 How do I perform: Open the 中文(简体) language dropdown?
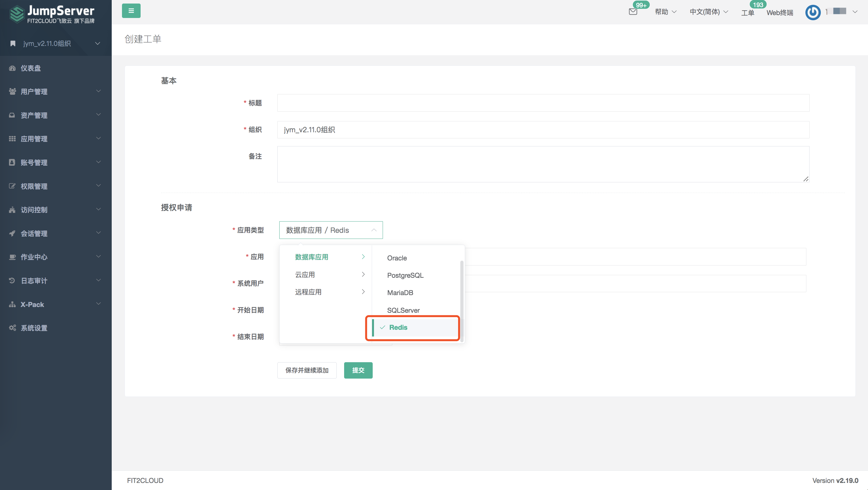click(x=708, y=12)
